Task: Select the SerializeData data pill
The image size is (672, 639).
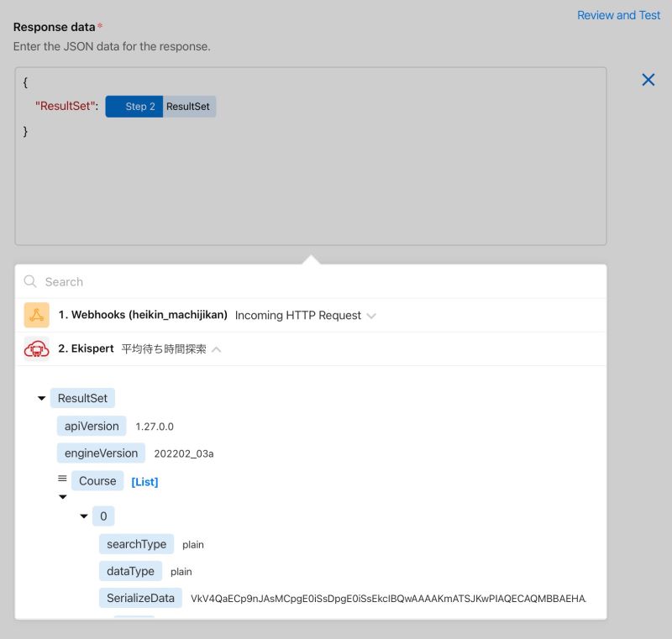Action: coord(140,598)
